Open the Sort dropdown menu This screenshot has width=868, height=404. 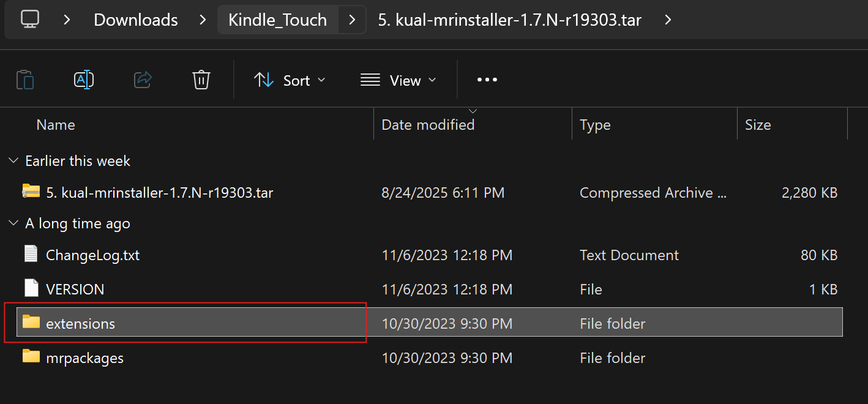(x=290, y=80)
